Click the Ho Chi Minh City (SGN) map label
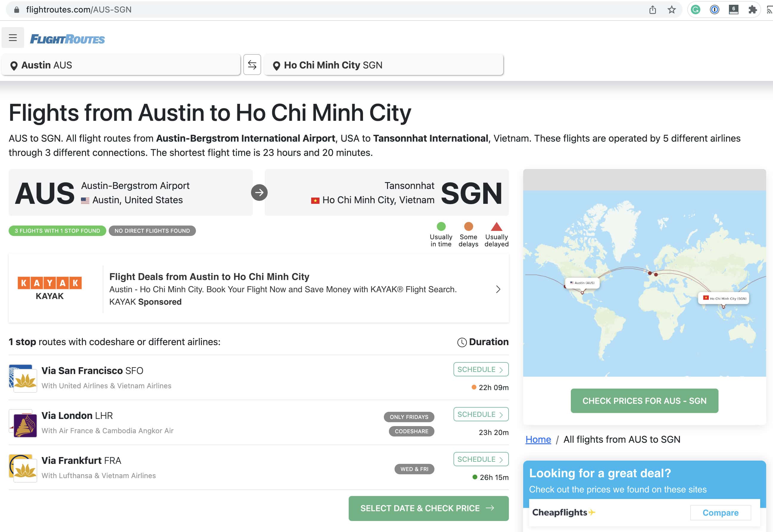 click(x=724, y=298)
